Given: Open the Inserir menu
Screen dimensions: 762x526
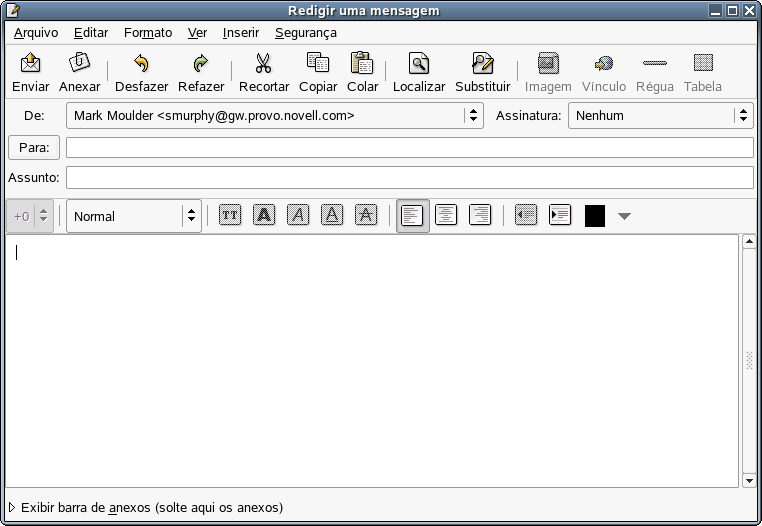Looking at the screenshot, I should (241, 33).
